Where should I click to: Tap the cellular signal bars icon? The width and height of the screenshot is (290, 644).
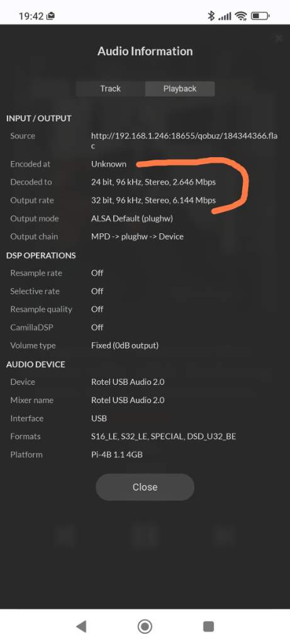coord(225,16)
